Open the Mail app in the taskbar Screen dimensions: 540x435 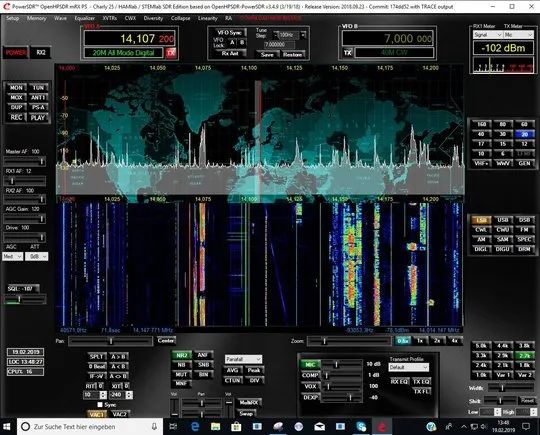320,427
